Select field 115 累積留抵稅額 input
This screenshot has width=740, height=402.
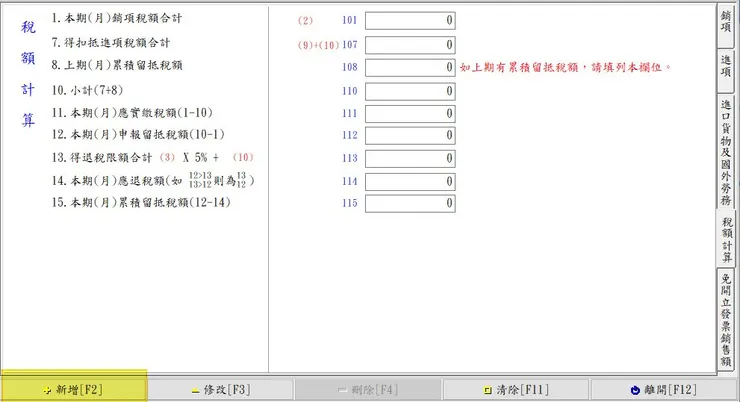tap(410, 203)
